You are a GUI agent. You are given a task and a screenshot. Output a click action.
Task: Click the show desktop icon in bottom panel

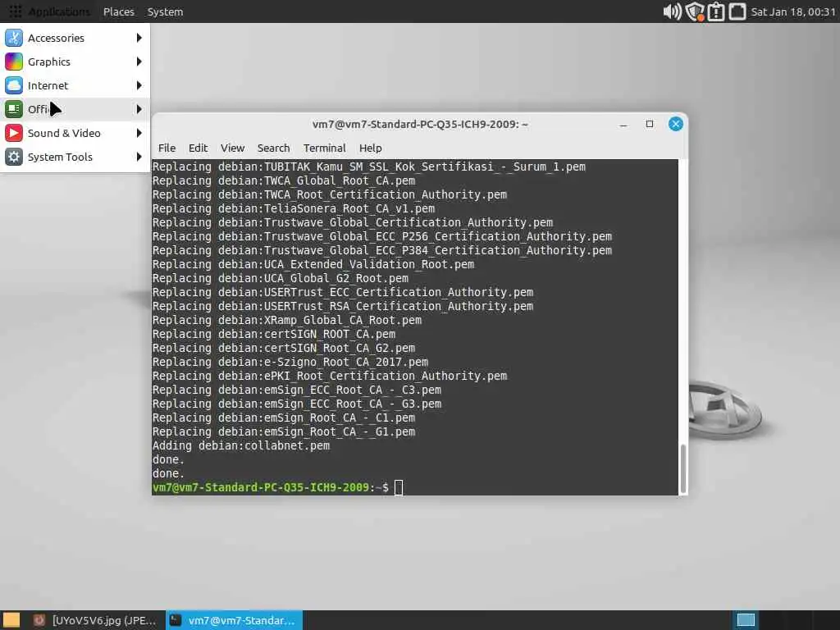(11, 620)
